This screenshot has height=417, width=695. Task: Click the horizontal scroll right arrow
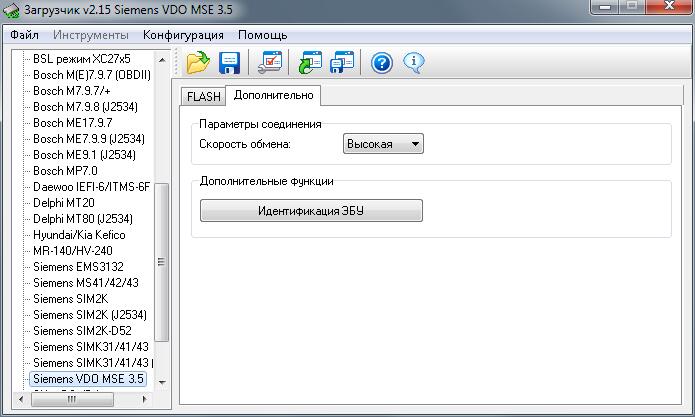(x=144, y=399)
